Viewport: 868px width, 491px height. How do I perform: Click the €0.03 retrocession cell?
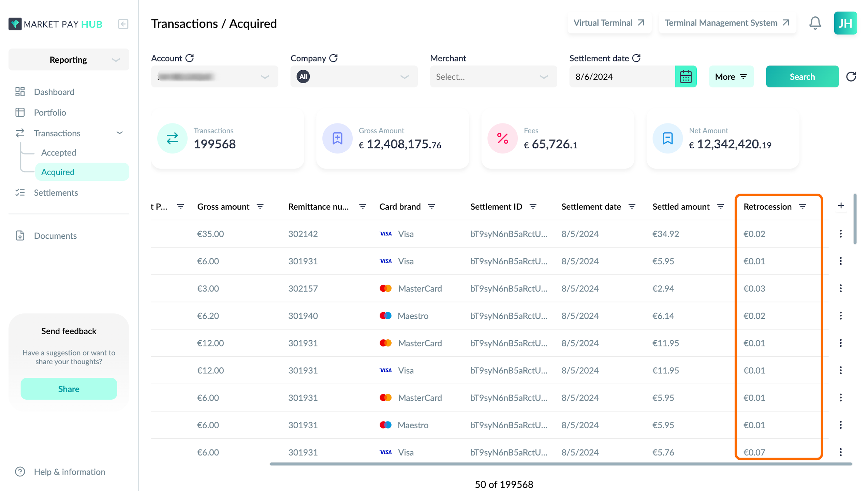754,288
